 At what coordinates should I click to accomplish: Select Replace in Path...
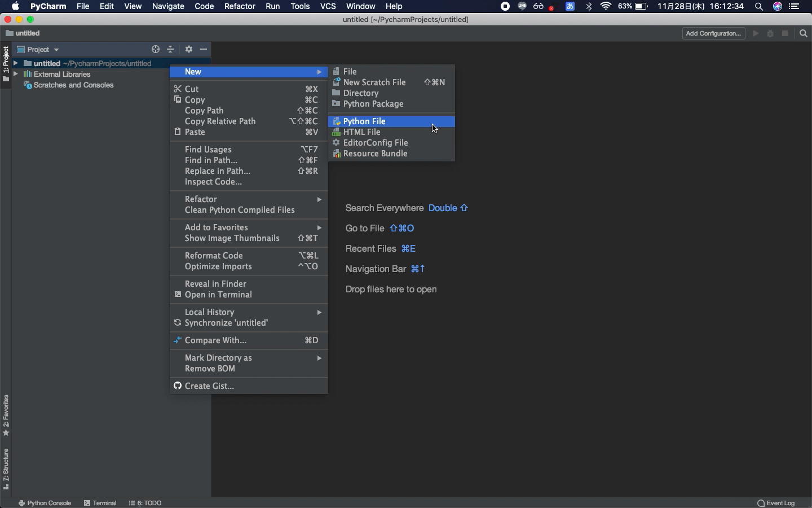click(249, 171)
